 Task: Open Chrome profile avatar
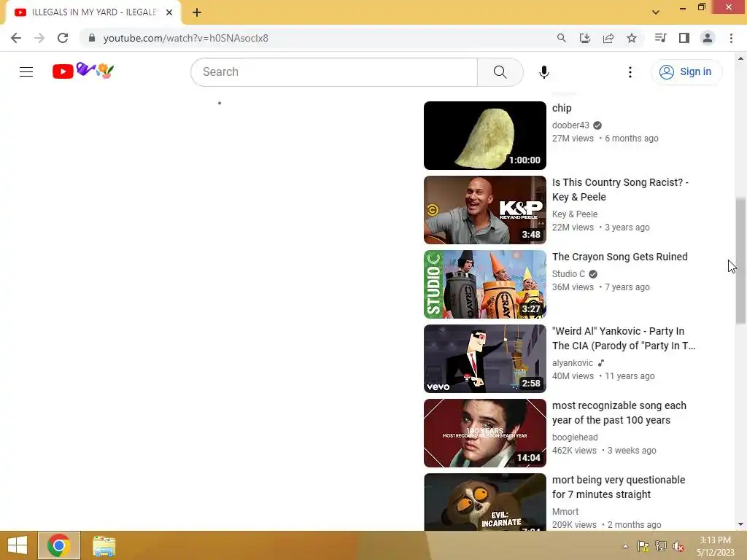708,38
